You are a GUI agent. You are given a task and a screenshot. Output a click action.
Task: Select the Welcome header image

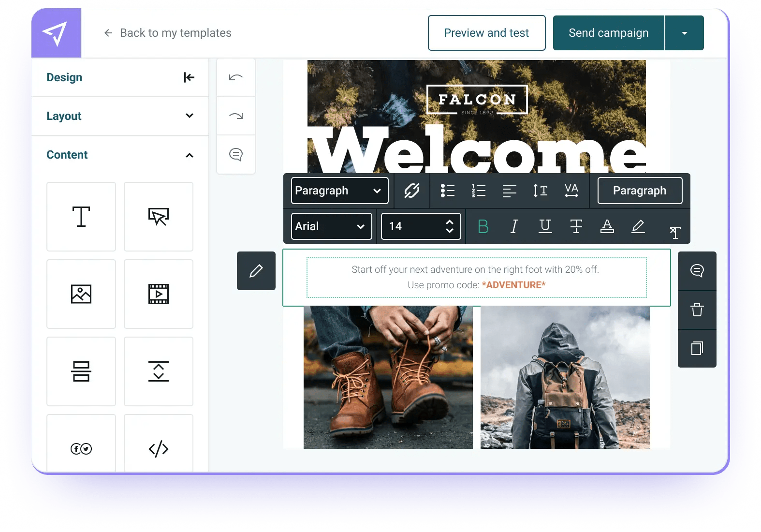click(x=477, y=117)
